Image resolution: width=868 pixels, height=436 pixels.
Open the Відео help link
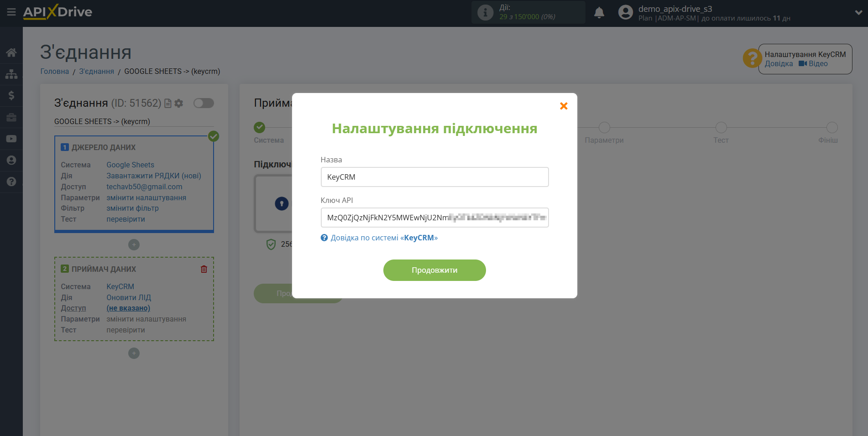[x=813, y=64]
